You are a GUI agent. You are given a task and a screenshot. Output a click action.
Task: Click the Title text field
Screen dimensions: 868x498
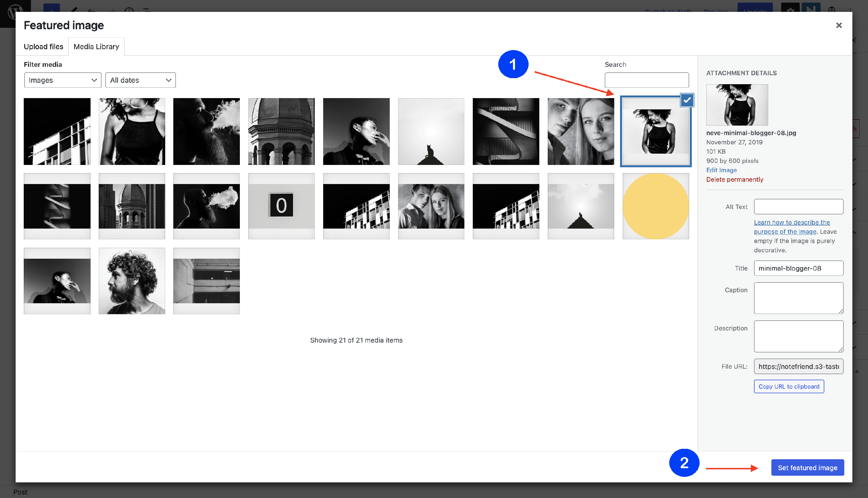coord(798,268)
